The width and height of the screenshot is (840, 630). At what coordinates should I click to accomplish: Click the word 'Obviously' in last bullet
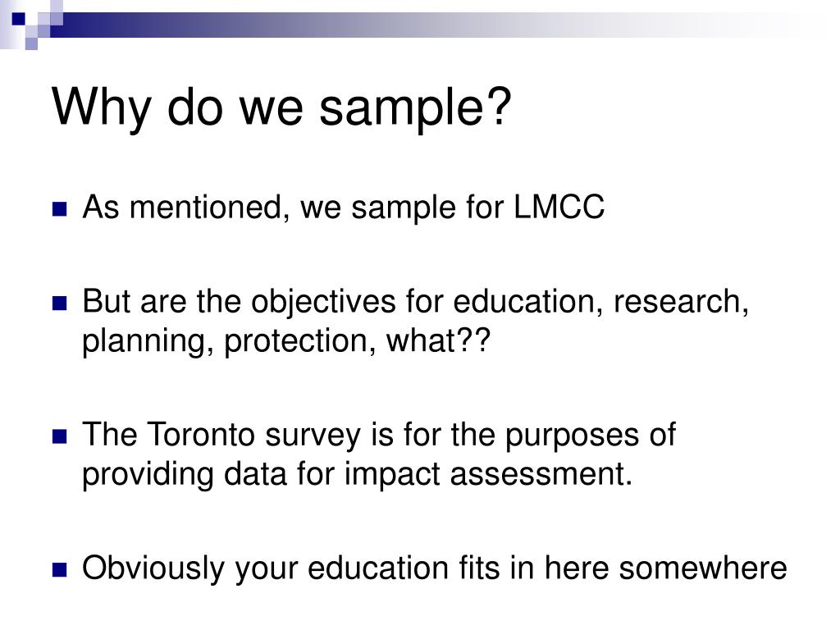[x=153, y=568]
